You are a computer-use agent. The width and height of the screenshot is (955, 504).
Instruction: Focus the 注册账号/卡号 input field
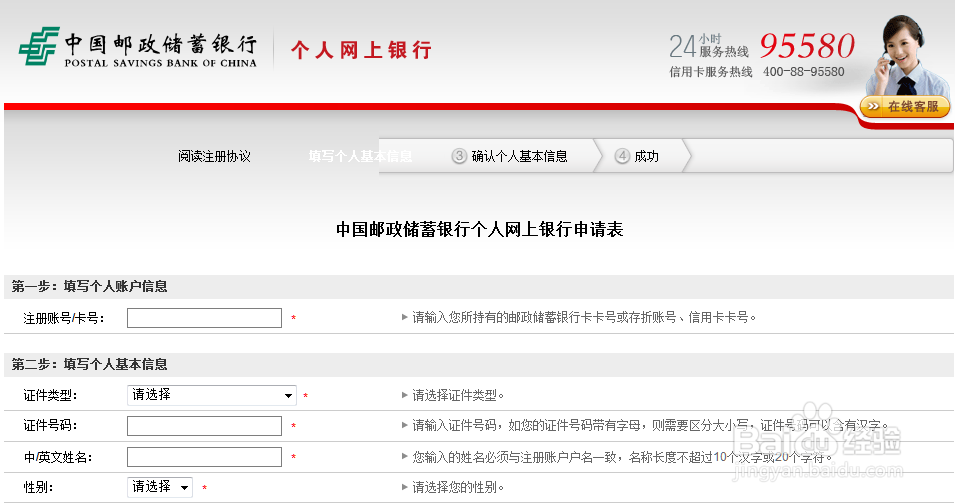pyautogui.click(x=204, y=318)
